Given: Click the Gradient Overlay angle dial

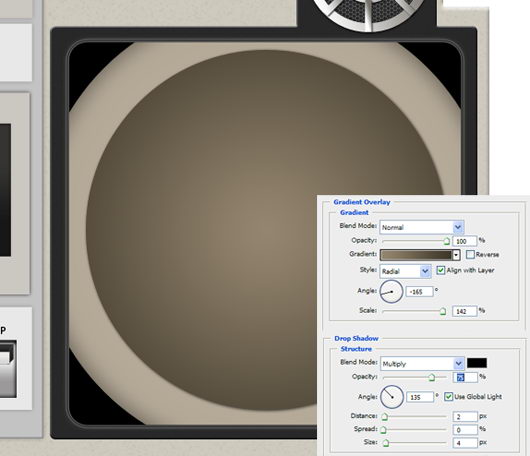Looking at the screenshot, I should 391,291.
